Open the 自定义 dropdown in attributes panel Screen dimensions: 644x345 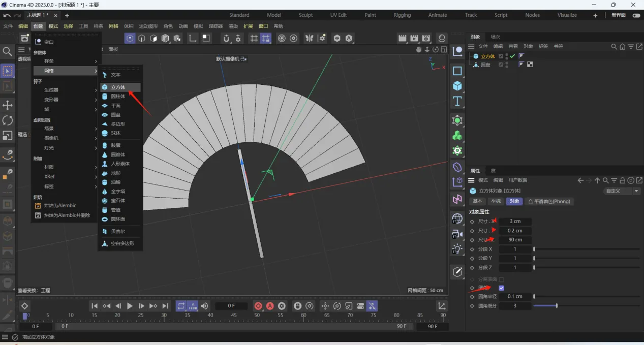pyautogui.click(x=622, y=191)
